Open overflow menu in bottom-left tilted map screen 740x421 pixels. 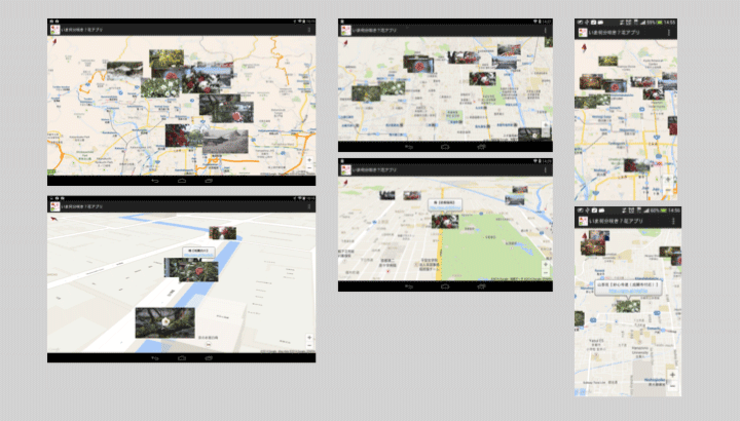(309, 206)
